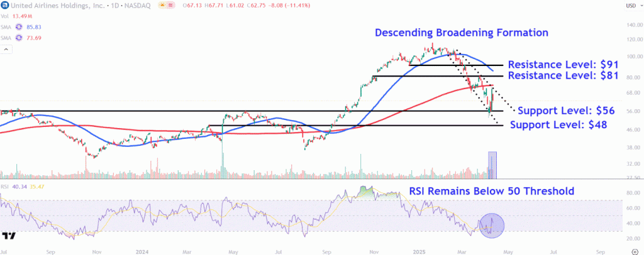Click the refresh icon beside SMA 85.83

(19, 27)
